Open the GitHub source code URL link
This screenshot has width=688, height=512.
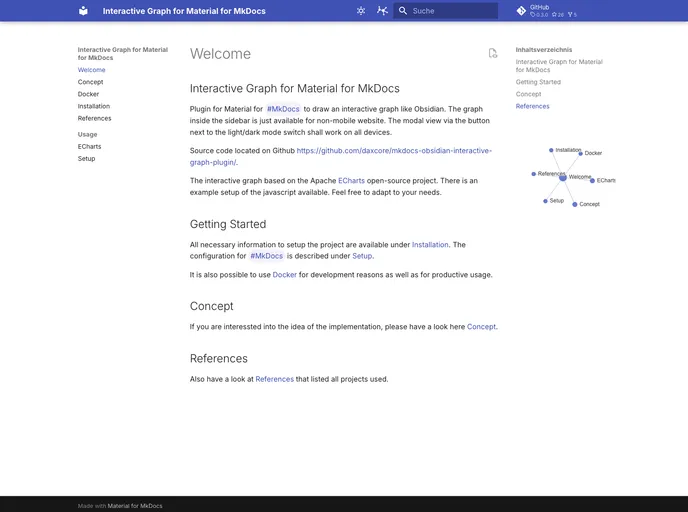(340, 156)
